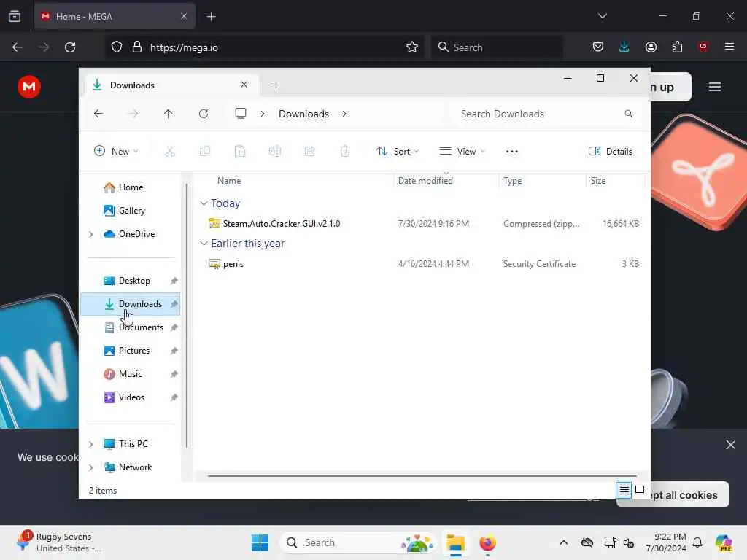Show hidden system tray icons
This screenshot has width=747, height=560.
pos(564,542)
